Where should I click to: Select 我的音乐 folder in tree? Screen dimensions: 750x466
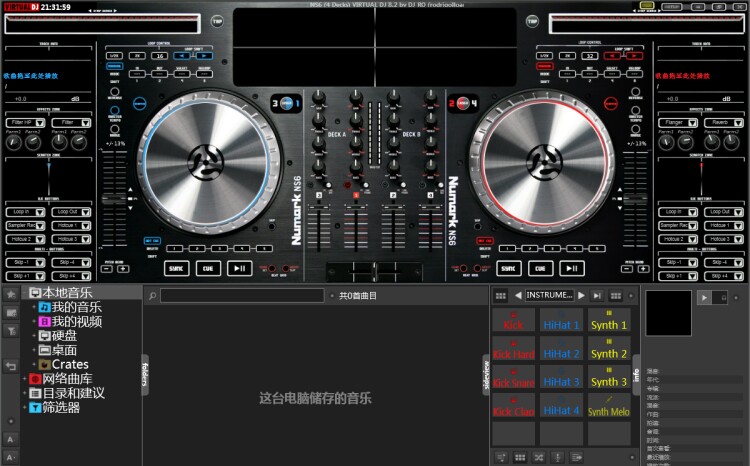[70, 307]
